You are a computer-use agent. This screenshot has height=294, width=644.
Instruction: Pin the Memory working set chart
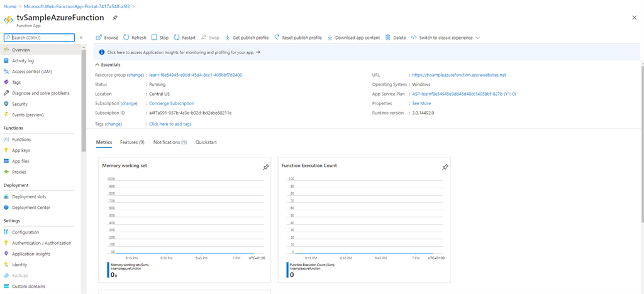point(266,167)
